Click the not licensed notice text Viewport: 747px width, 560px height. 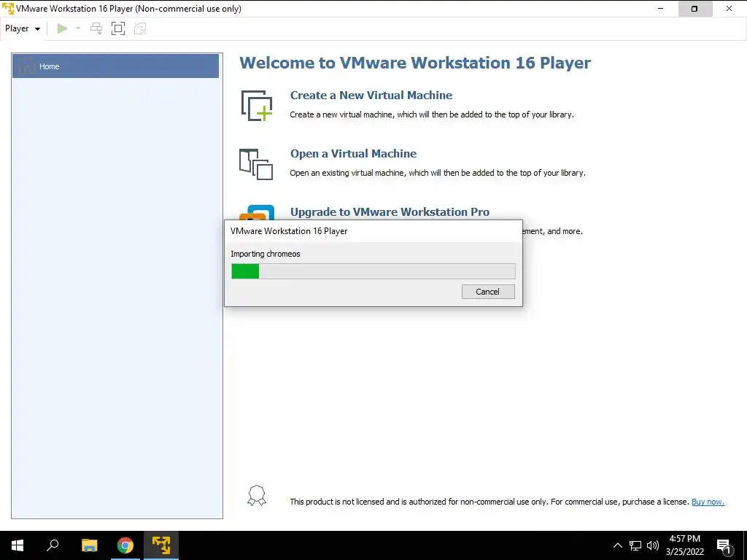489,502
